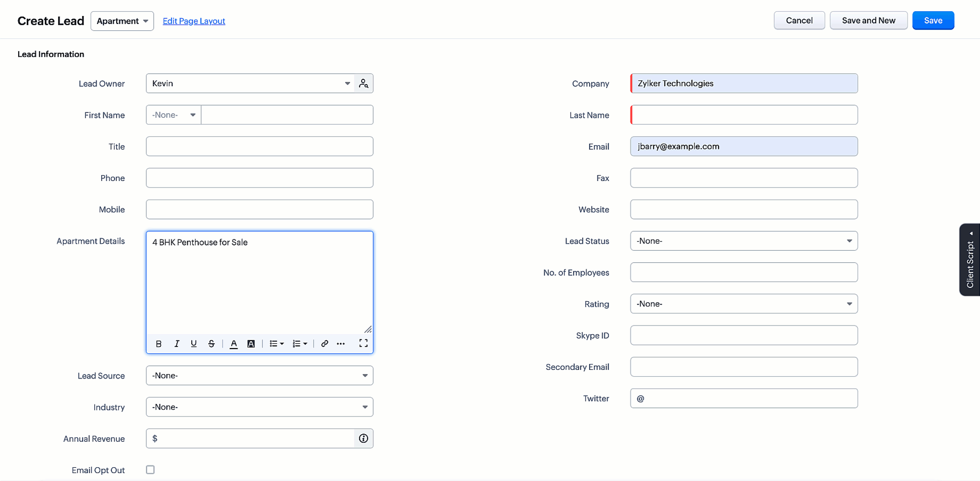The image size is (980, 481).
Task: Toggle underline formatting in the editor
Action: pyautogui.click(x=194, y=344)
